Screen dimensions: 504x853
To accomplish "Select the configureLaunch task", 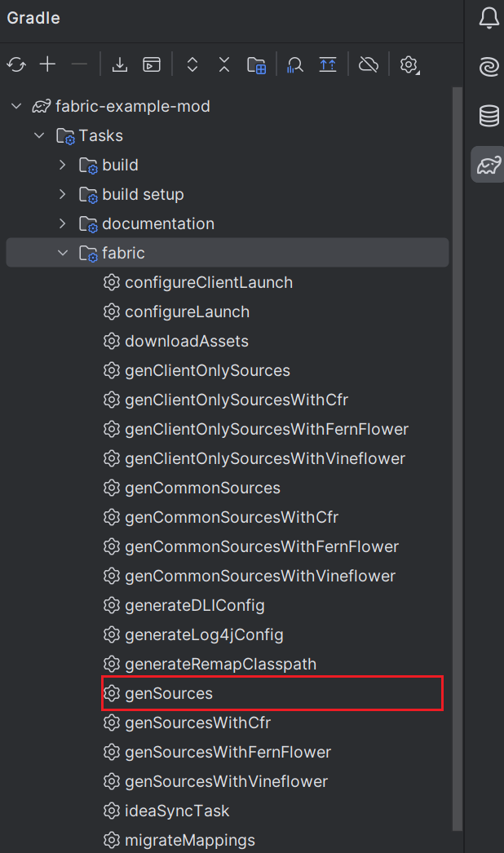I will pyautogui.click(x=188, y=312).
